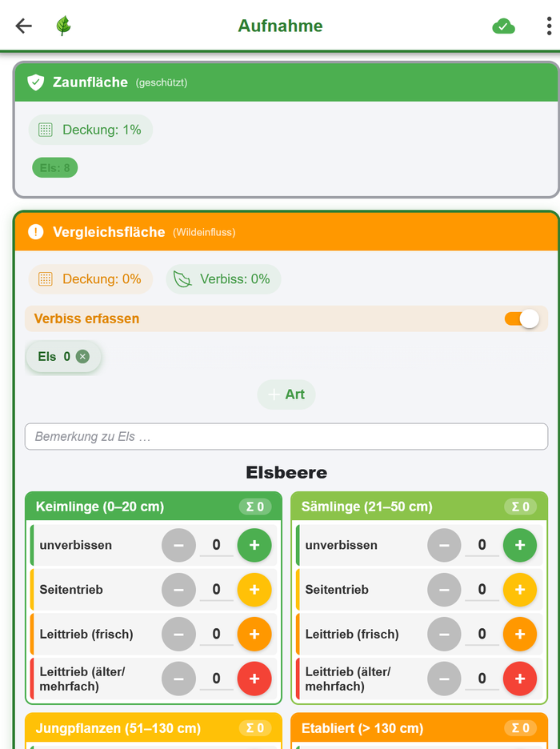
Task: Focus the Bemerkung zu Els input field
Action: click(286, 436)
